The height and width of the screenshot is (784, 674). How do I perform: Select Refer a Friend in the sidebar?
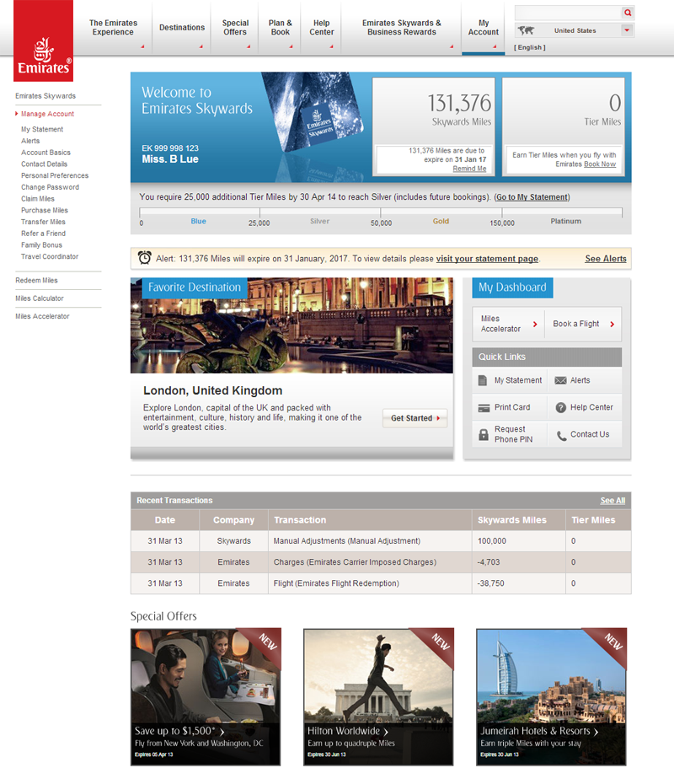43,234
